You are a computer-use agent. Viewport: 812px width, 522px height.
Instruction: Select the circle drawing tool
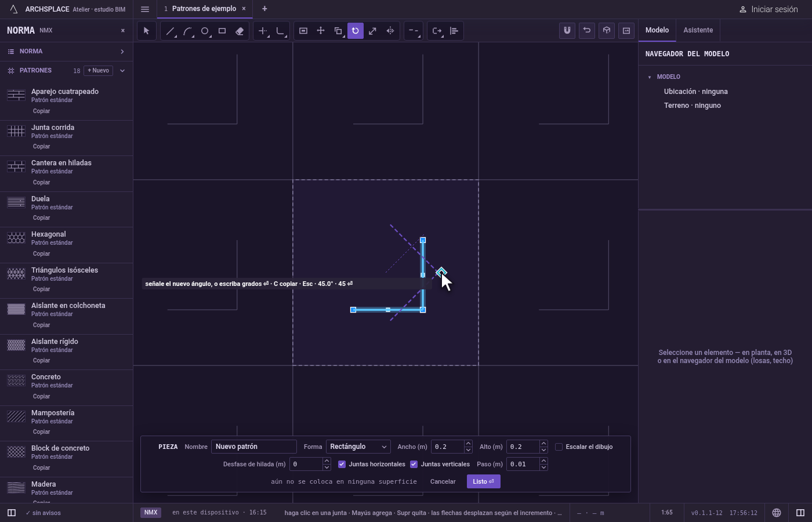coord(205,31)
